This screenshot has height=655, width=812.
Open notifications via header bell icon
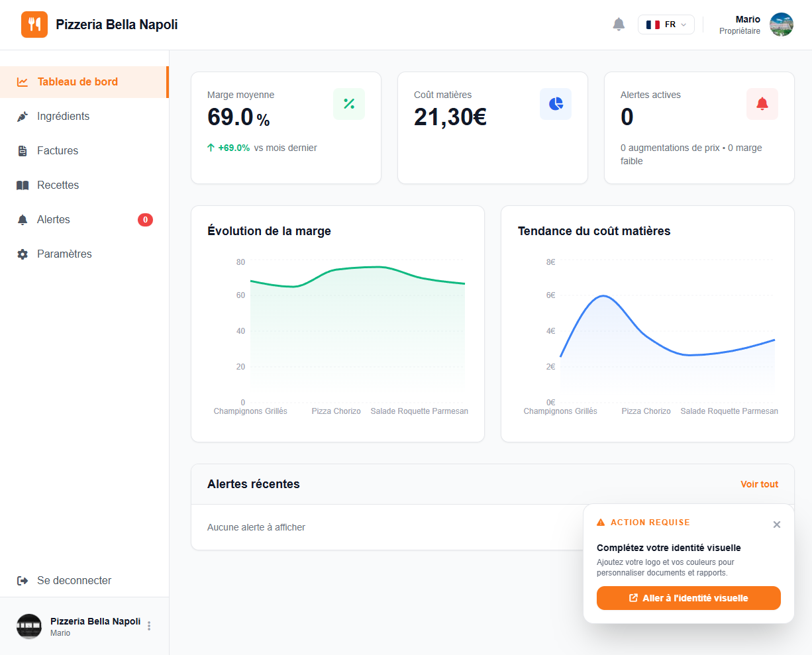[619, 25]
